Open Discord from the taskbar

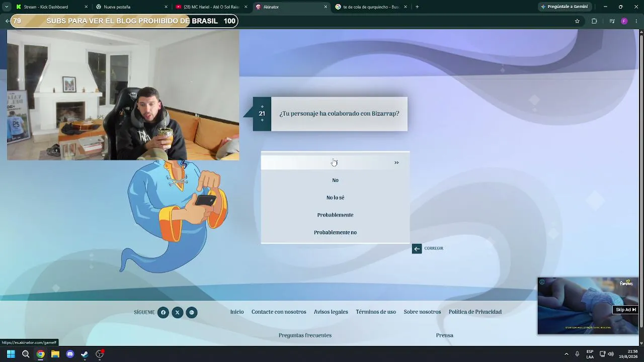[70, 354]
